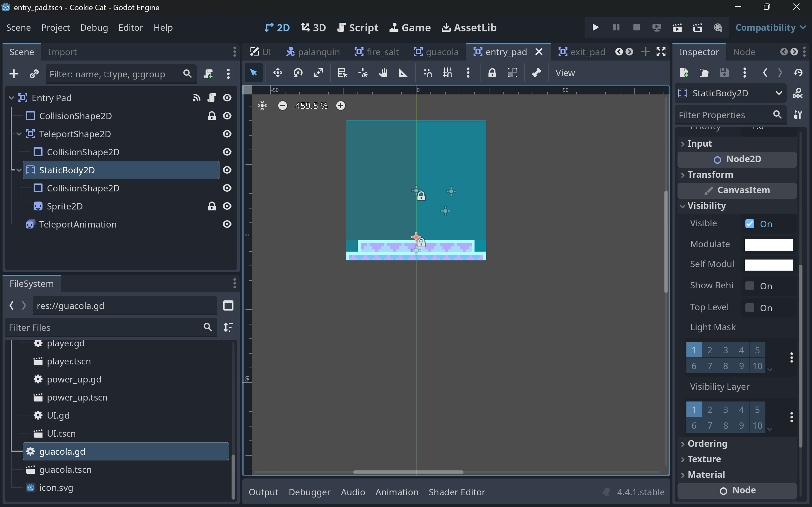Expand the Transform section
The width and height of the screenshot is (812, 507).
[x=710, y=175]
